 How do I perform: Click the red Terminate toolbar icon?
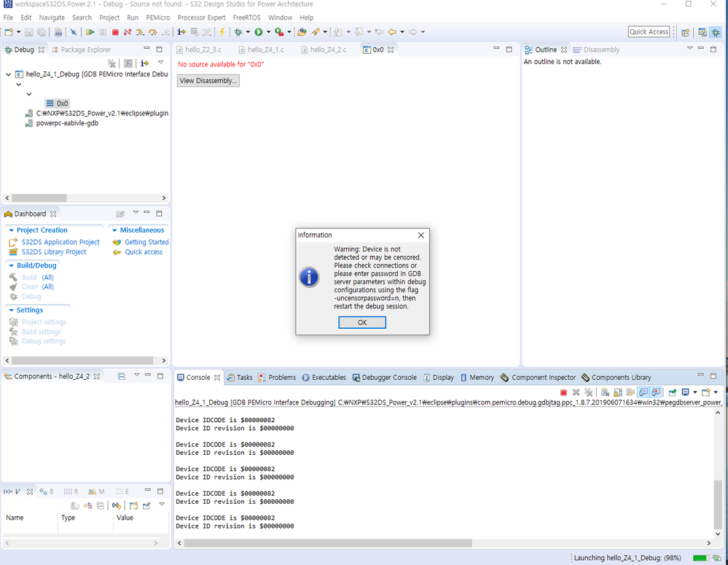(x=115, y=32)
